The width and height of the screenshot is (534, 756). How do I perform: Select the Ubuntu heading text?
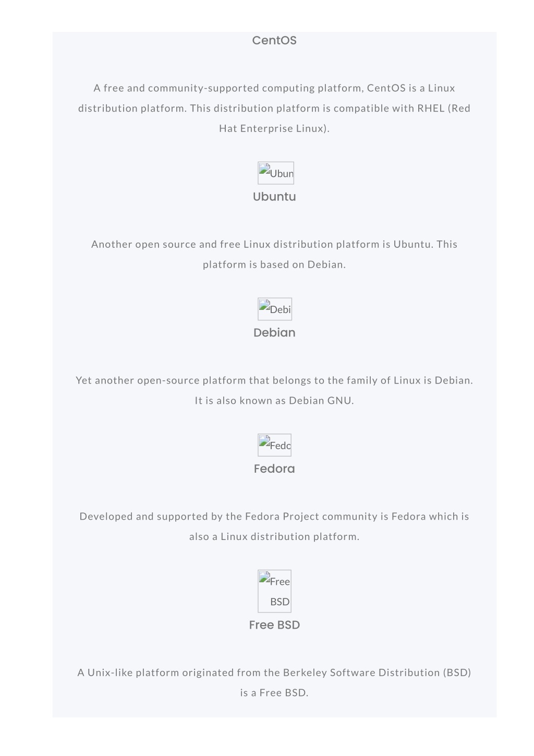274,197
